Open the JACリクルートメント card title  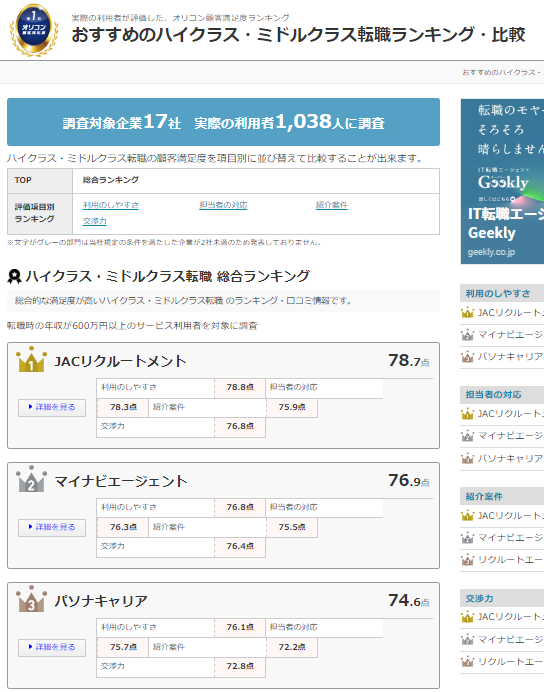pyautogui.click(x=120, y=361)
